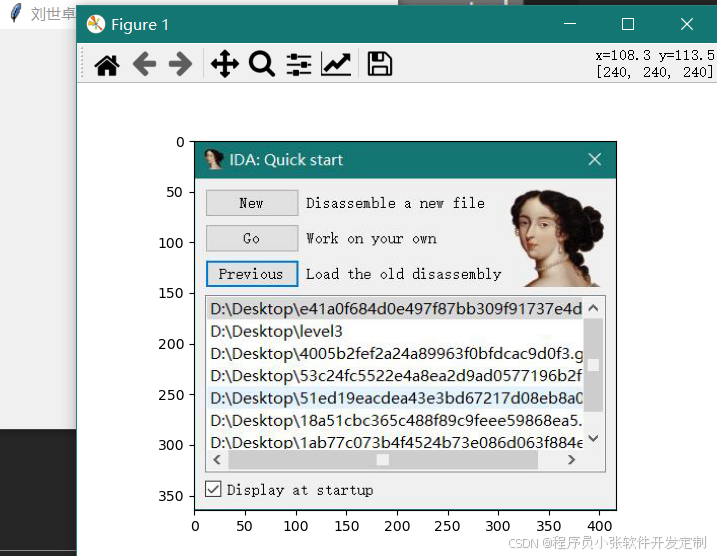717x556 pixels.
Task: Click the file list scroll up arrow
Action: pos(593,308)
